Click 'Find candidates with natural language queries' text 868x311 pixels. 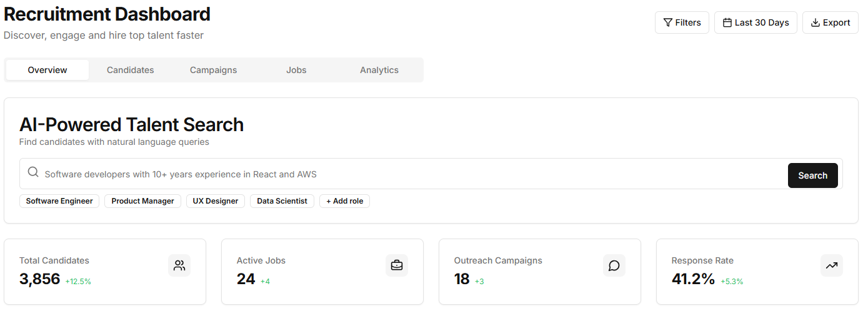114,142
